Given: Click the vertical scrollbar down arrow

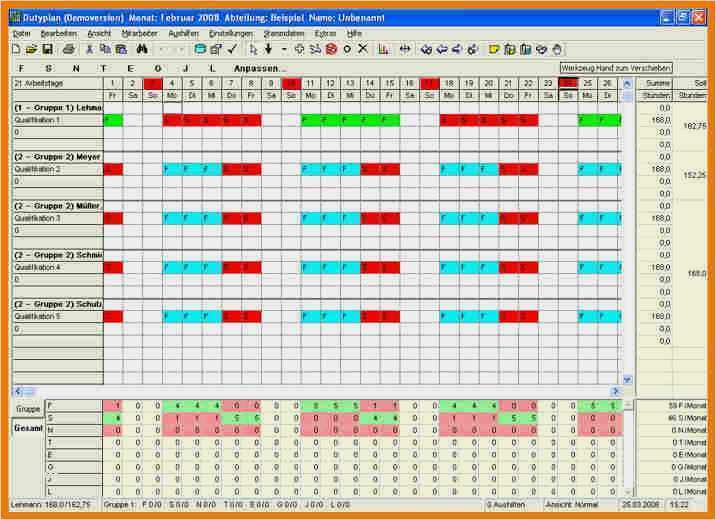Looking at the screenshot, I should point(627,379).
